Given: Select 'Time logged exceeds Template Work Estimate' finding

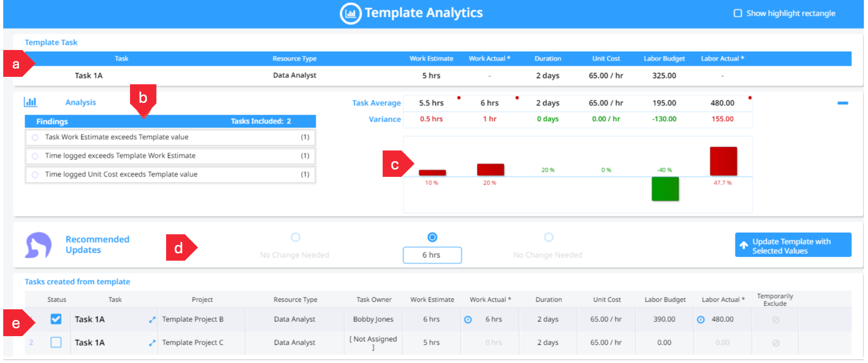Looking at the screenshot, I should click(x=35, y=156).
